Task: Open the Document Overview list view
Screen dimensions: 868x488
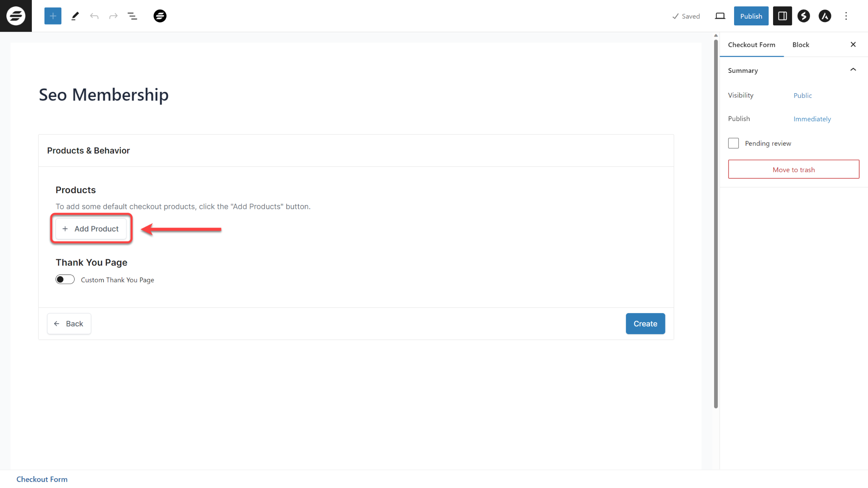Action: coord(132,16)
